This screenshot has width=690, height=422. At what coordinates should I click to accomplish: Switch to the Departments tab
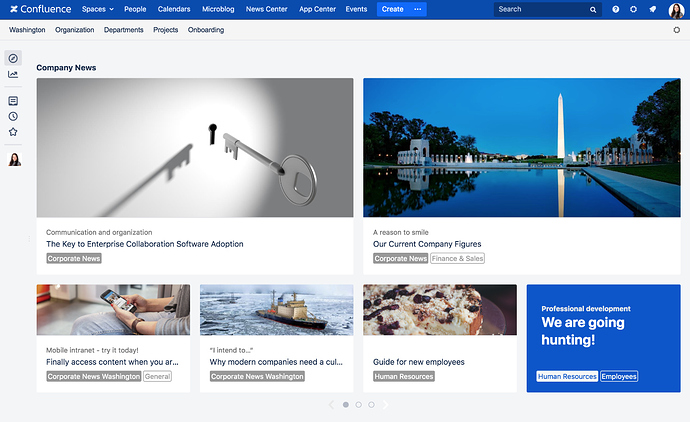click(x=124, y=30)
